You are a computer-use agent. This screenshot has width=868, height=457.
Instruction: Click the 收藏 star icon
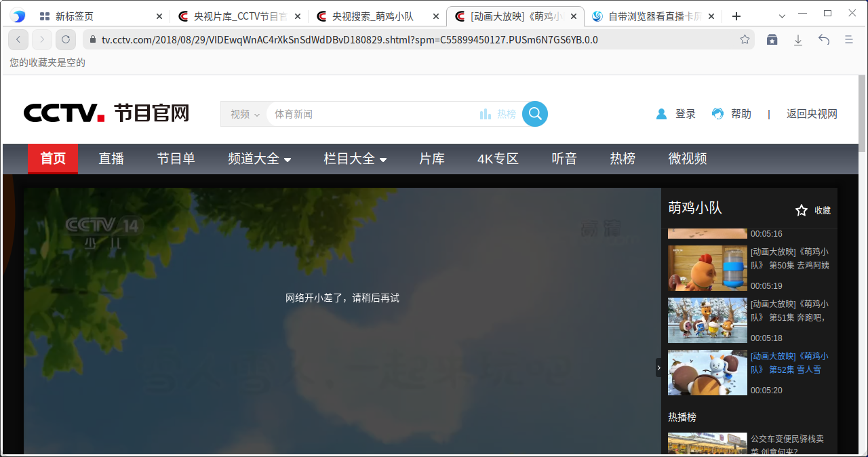802,210
